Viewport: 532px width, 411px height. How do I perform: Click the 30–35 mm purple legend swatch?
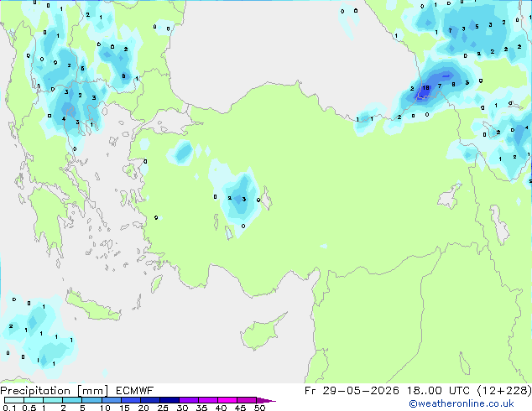[189, 400]
